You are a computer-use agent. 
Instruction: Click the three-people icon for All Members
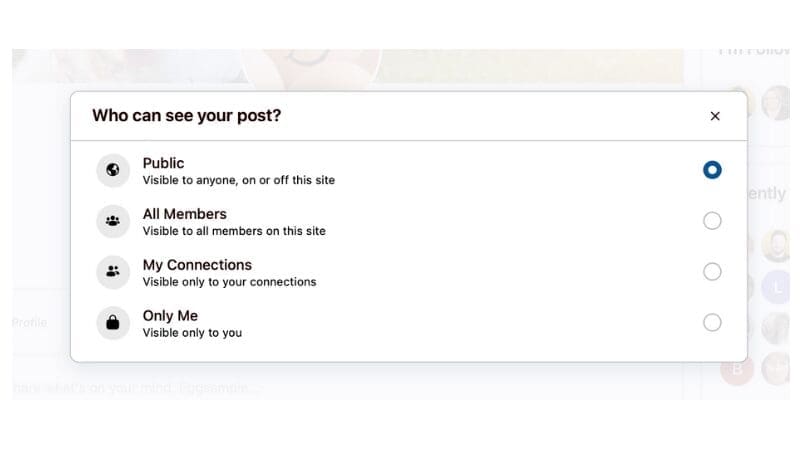(x=113, y=221)
